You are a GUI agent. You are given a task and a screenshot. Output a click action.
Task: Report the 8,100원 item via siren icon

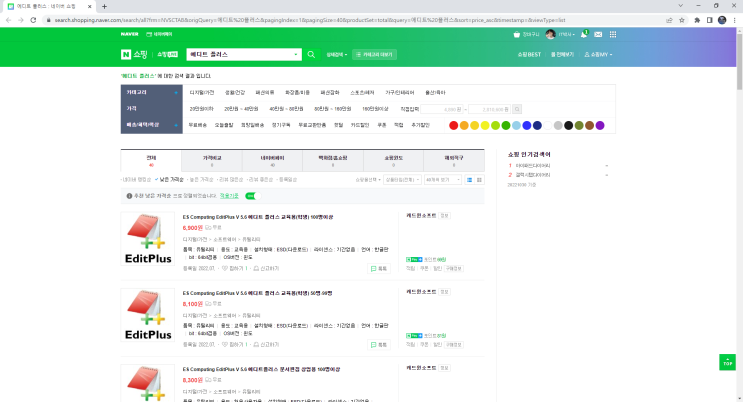point(256,345)
